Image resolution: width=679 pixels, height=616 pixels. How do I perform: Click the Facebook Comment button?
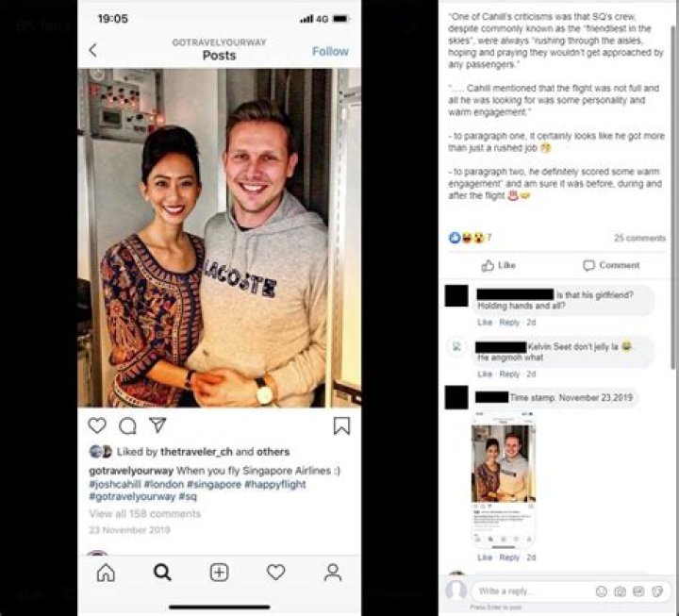611,265
